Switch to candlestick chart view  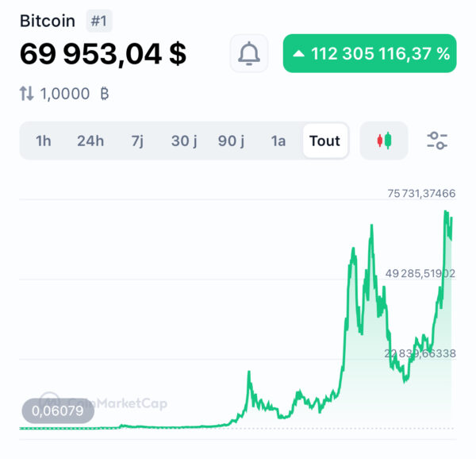click(384, 141)
